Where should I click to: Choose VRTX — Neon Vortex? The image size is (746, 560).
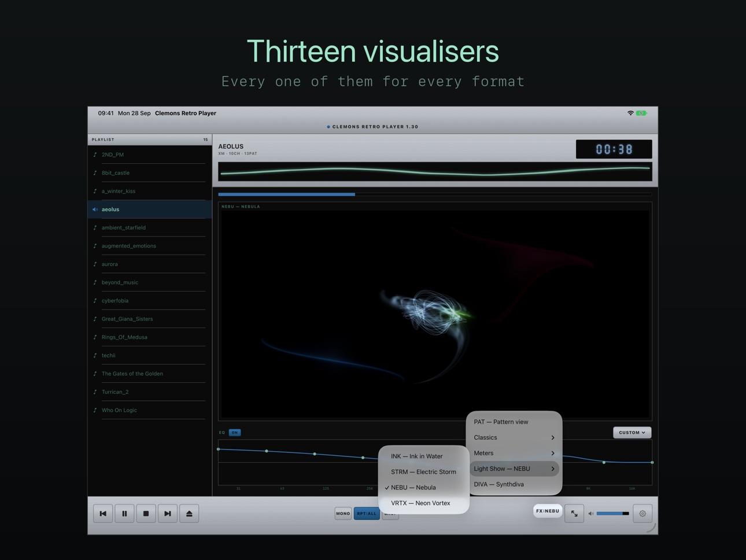pyautogui.click(x=424, y=503)
